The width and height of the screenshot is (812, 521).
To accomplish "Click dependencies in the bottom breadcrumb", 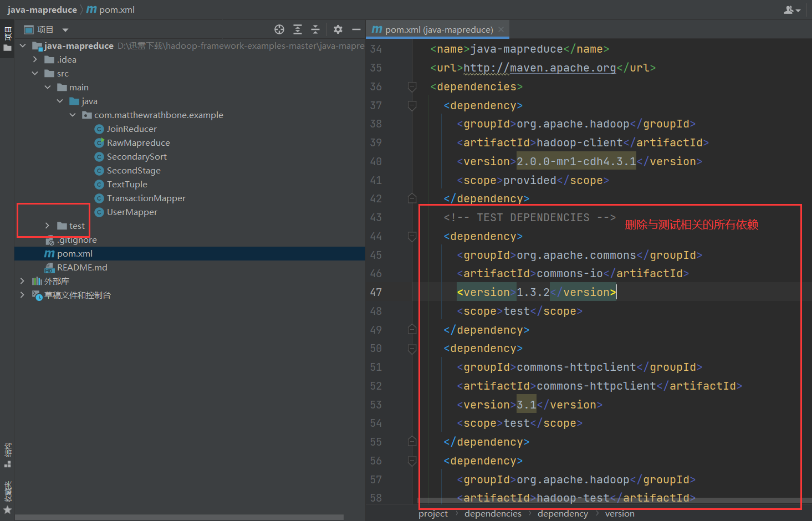I will pos(493,514).
